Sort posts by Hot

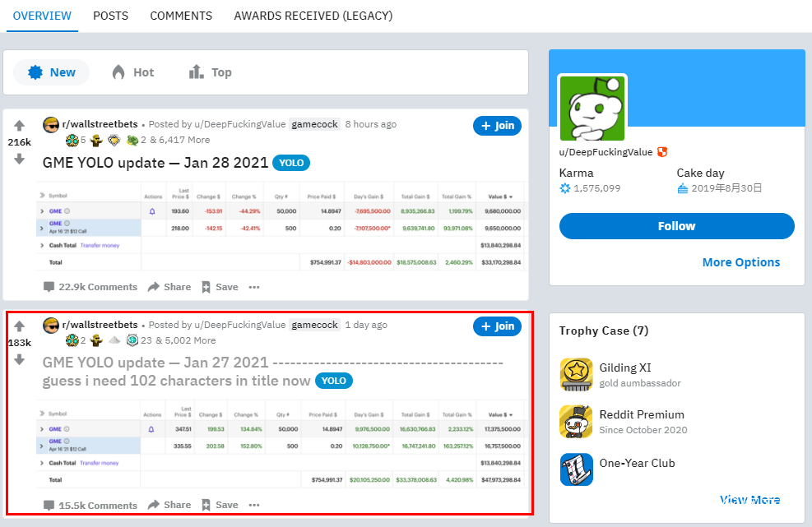[x=133, y=72]
